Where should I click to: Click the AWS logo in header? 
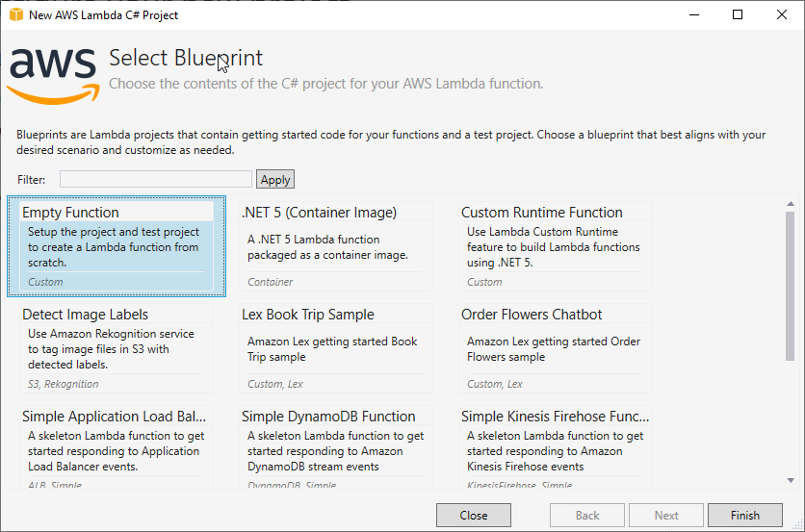tap(53, 76)
